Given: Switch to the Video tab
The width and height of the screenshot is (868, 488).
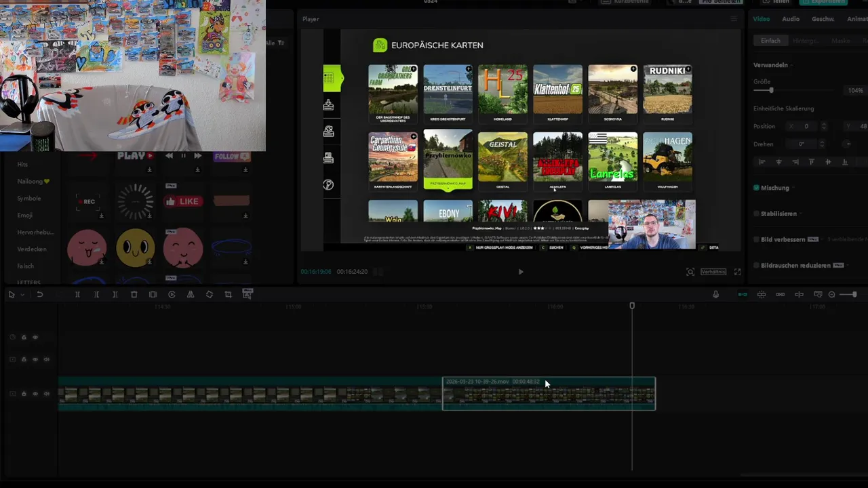Looking at the screenshot, I should click(761, 19).
